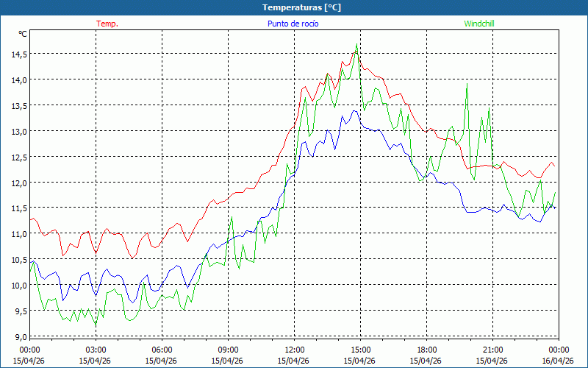Click the 13,0 y-axis value label
The height and width of the screenshot is (368, 588).
pos(18,131)
